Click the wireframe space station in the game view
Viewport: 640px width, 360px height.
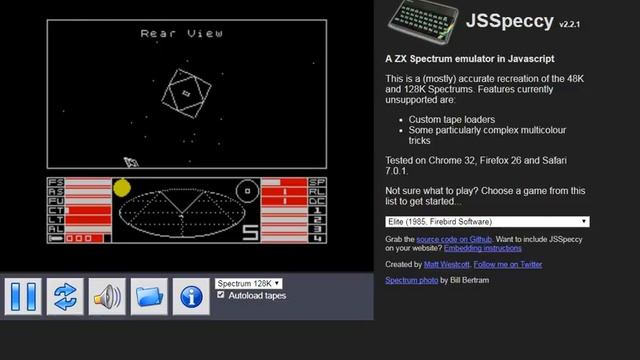(x=186, y=93)
